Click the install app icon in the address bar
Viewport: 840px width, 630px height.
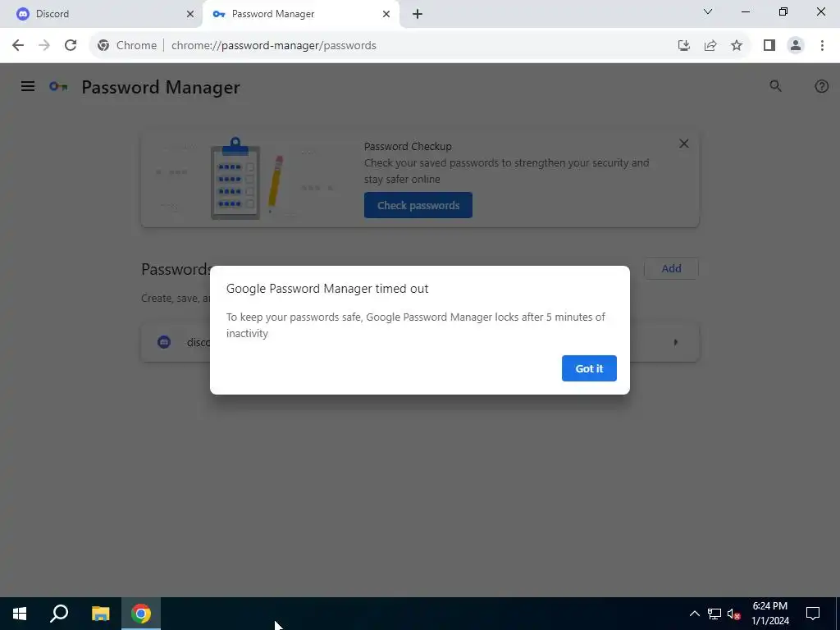(683, 46)
